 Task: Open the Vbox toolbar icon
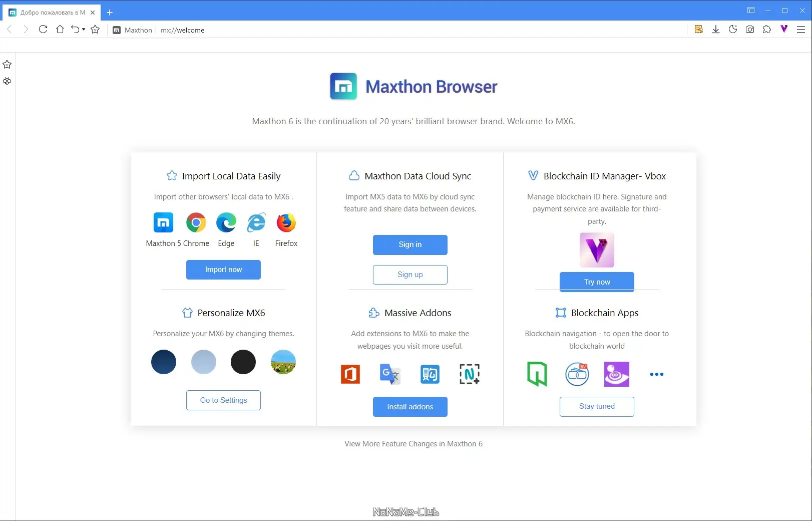pyautogui.click(x=784, y=29)
